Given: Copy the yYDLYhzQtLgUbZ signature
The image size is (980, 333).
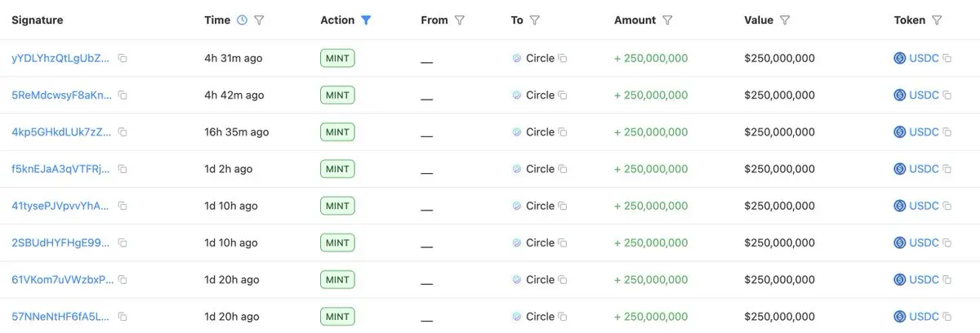Looking at the screenshot, I should click(x=122, y=59).
